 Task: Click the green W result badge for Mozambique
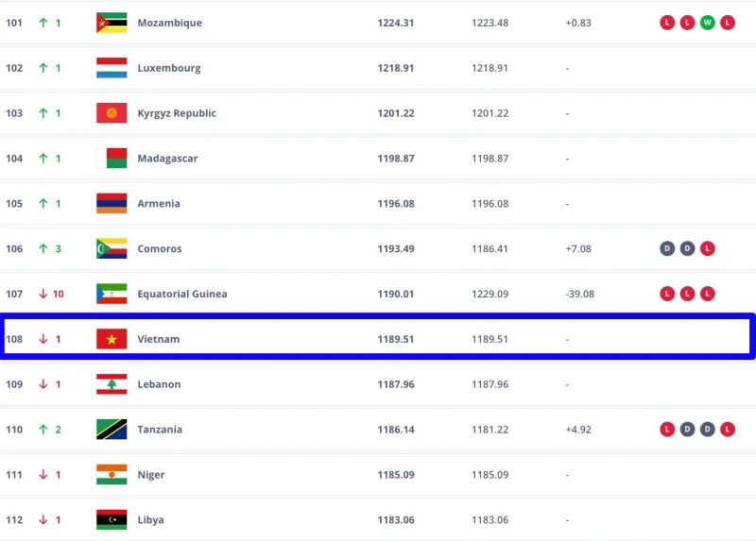[x=708, y=23]
